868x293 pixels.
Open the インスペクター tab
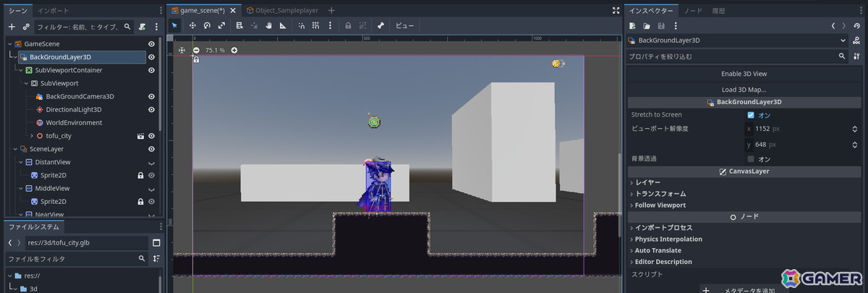pos(651,11)
